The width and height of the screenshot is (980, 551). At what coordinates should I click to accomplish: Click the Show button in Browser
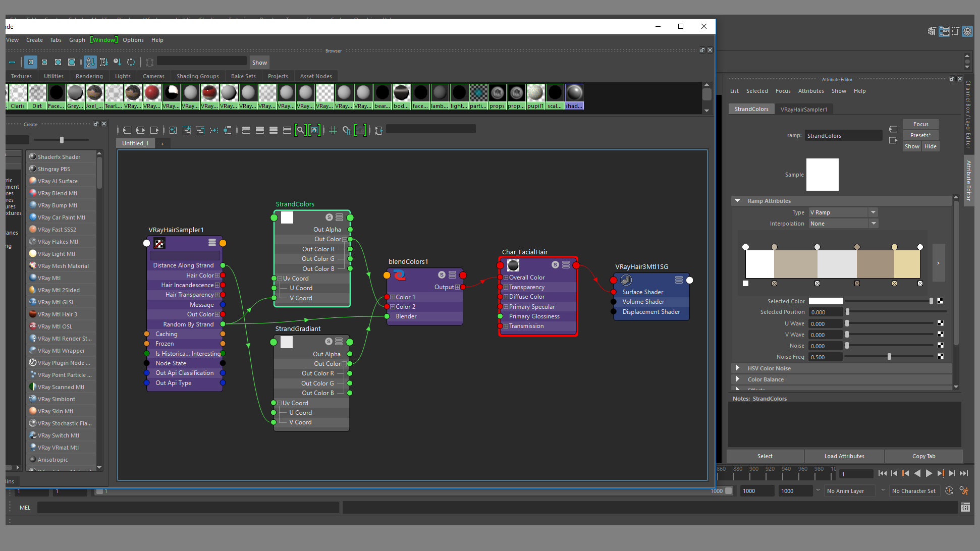[259, 63]
